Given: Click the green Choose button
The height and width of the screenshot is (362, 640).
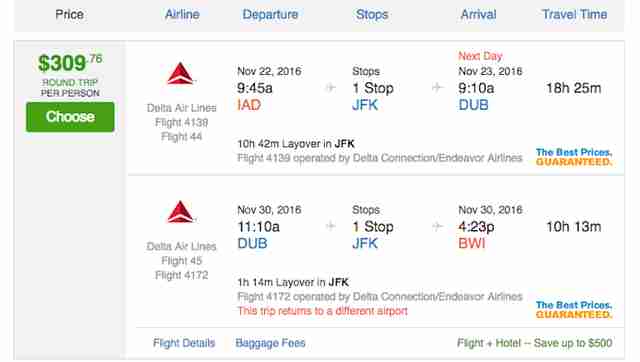Looking at the screenshot, I should [x=70, y=117].
